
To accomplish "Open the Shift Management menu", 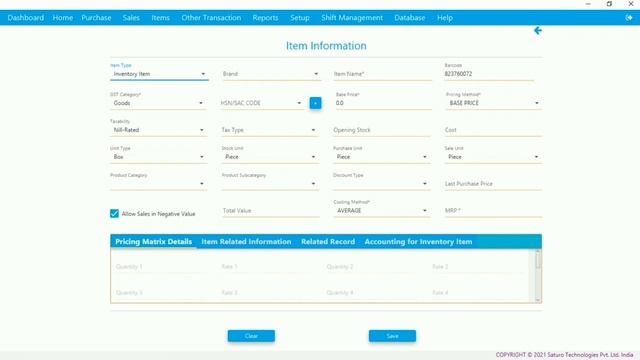I will (352, 18).
